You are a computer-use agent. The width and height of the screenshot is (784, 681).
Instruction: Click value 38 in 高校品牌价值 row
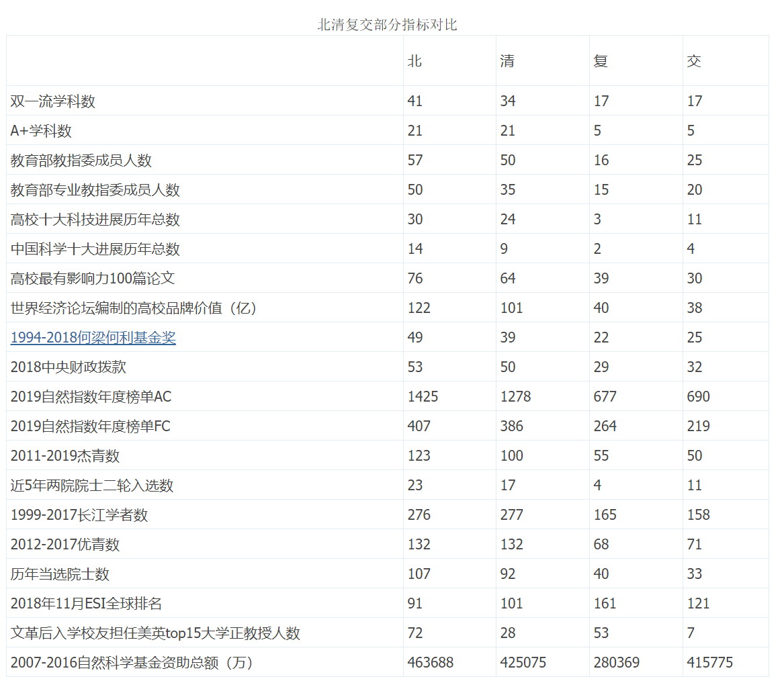point(695,308)
